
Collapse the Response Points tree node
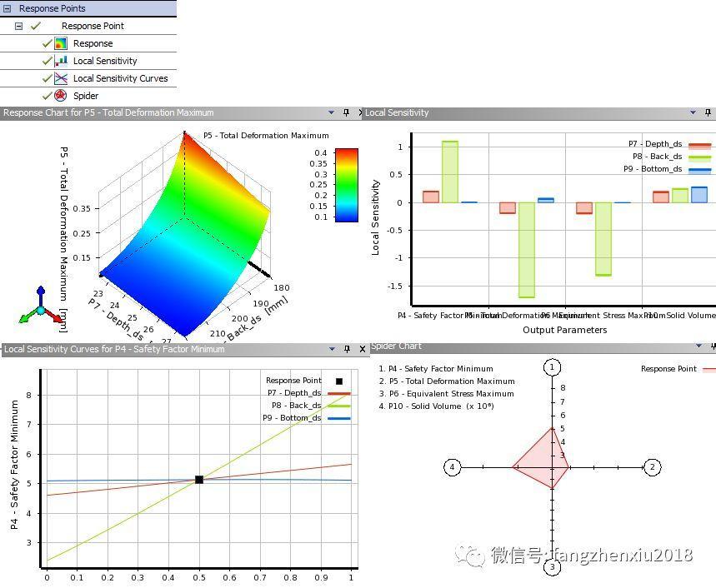pos(7,7)
